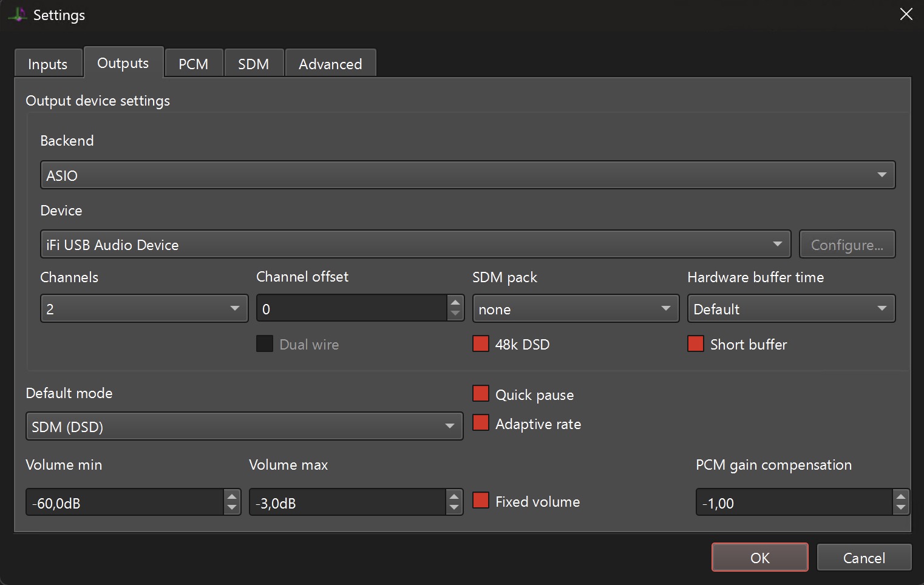Decrease Channel offset with down arrow
Viewport: 924px width, 585px height.
tap(455, 314)
